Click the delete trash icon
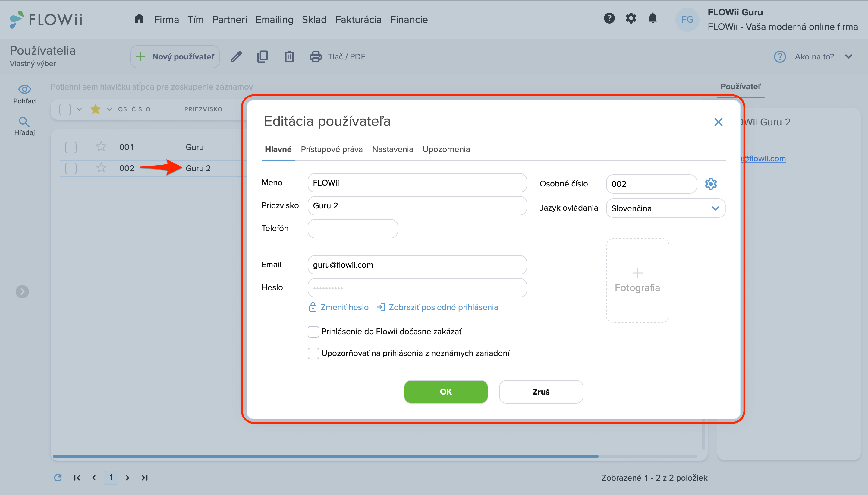 click(289, 56)
